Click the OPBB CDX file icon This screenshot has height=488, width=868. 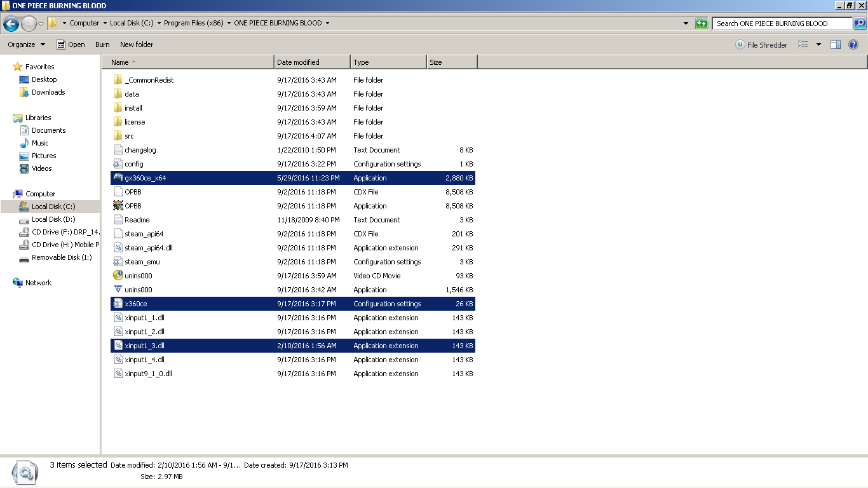pos(118,192)
